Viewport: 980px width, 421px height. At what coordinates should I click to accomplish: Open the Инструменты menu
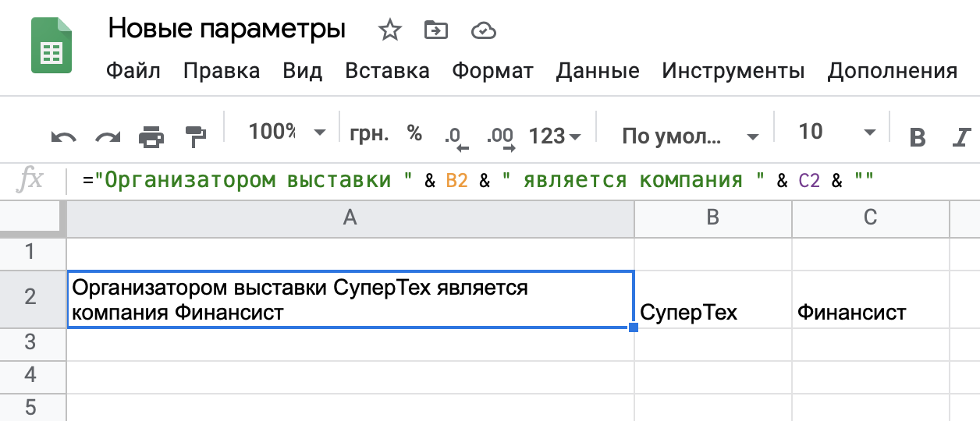coord(733,72)
